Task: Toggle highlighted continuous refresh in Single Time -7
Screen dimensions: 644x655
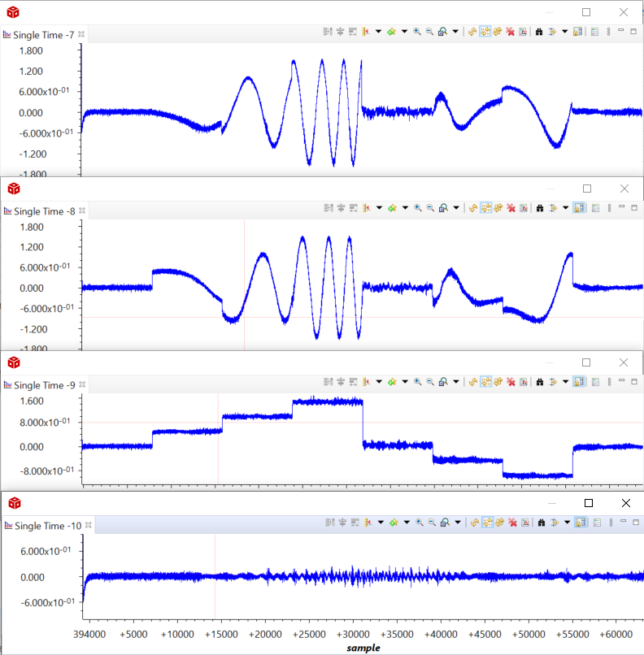Action: [x=485, y=32]
